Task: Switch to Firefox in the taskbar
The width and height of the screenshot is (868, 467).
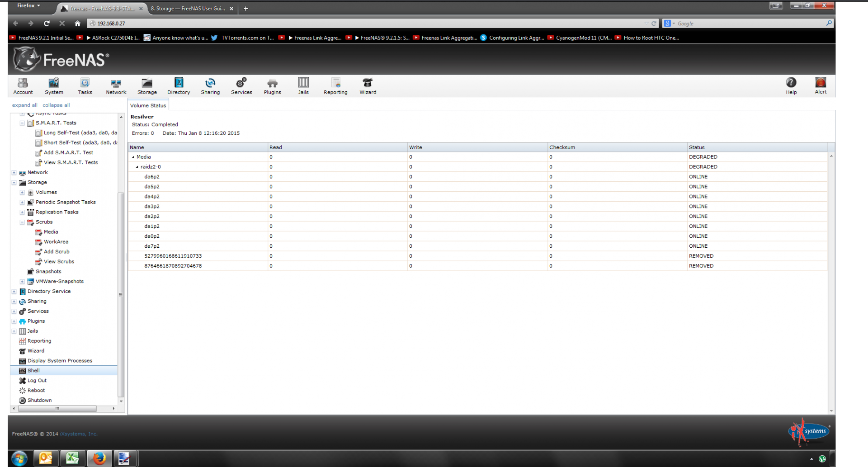Action: point(99,458)
